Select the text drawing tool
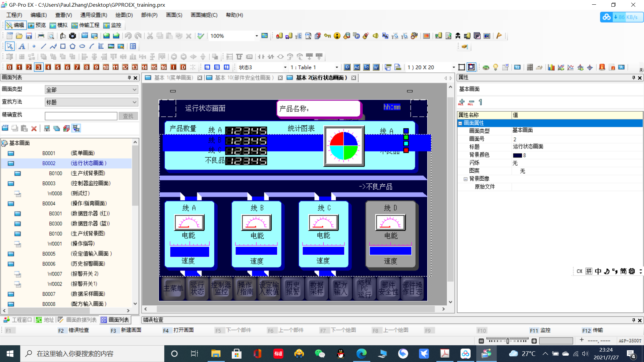This screenshot has width=644, height=362. (x=22, y=46)
